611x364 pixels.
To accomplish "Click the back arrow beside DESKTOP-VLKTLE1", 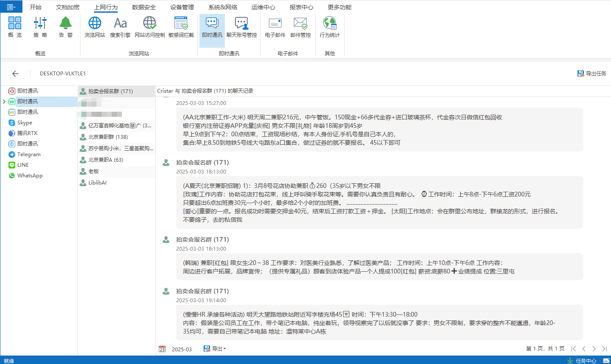I will point(16,74).
